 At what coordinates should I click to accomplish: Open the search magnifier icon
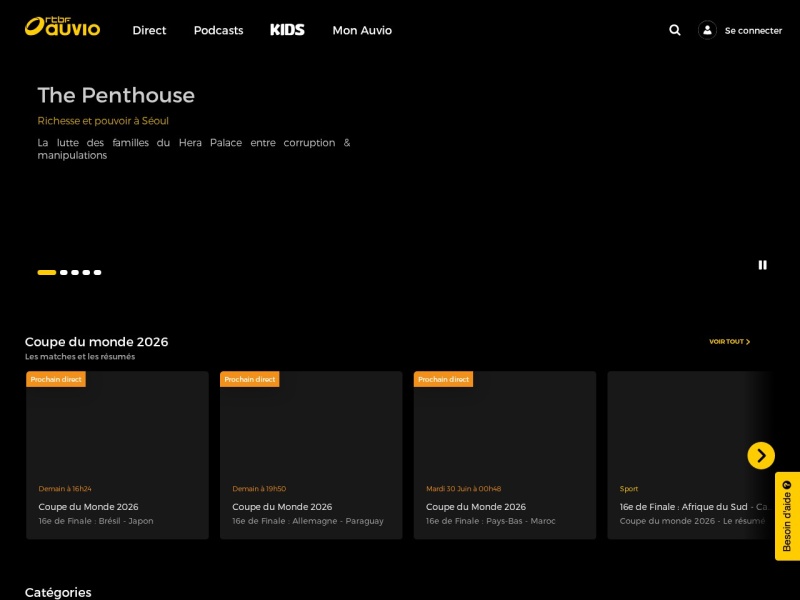point(674,30)
